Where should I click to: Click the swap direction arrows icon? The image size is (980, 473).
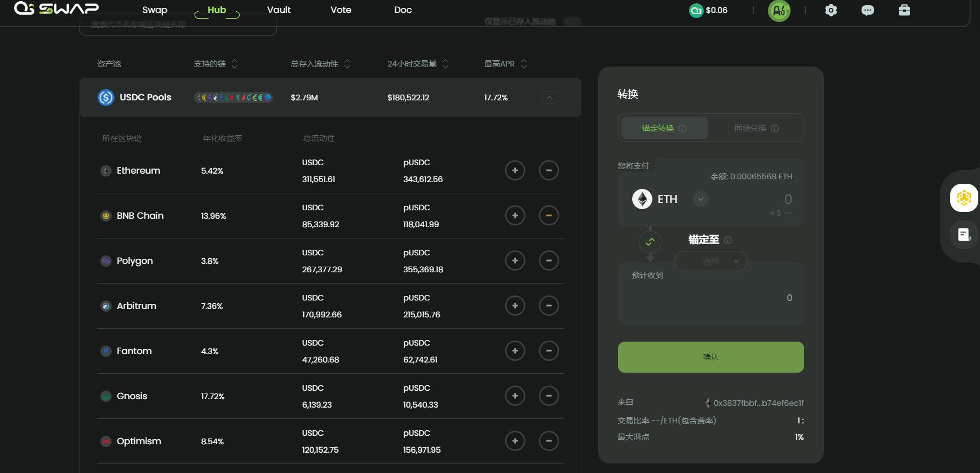pos(650,242)
